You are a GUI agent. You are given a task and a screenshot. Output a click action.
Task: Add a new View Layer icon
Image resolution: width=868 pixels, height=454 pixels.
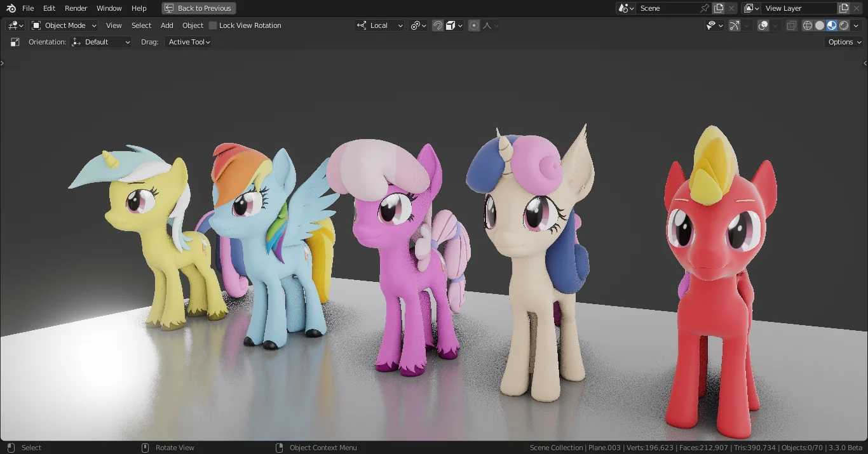(x=844, y=8)
